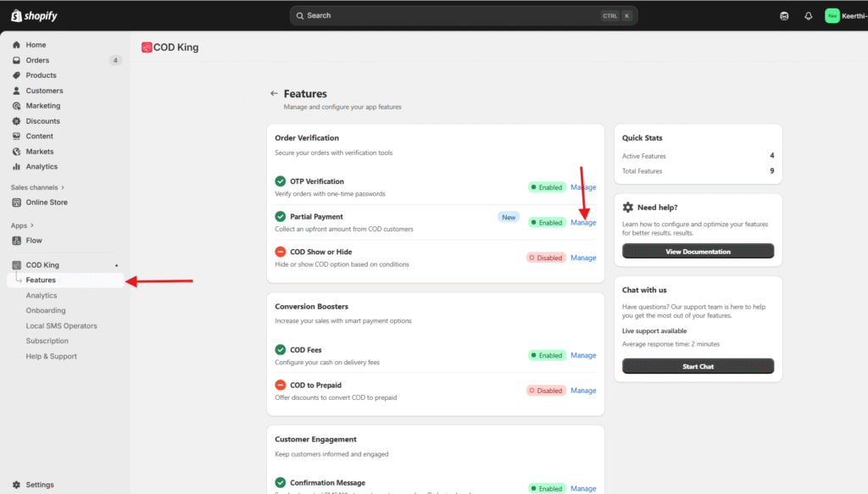Viewport: 868px width, 494px height.
Task: Expand the Sales channels section
Action: point(38,187)
